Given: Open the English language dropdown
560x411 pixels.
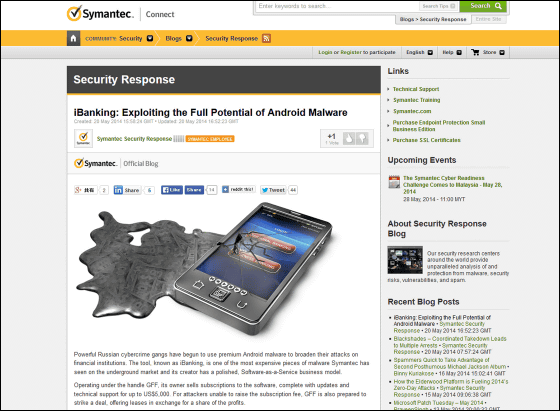Looking at the screenshot, I should click(x=420, y=52).
